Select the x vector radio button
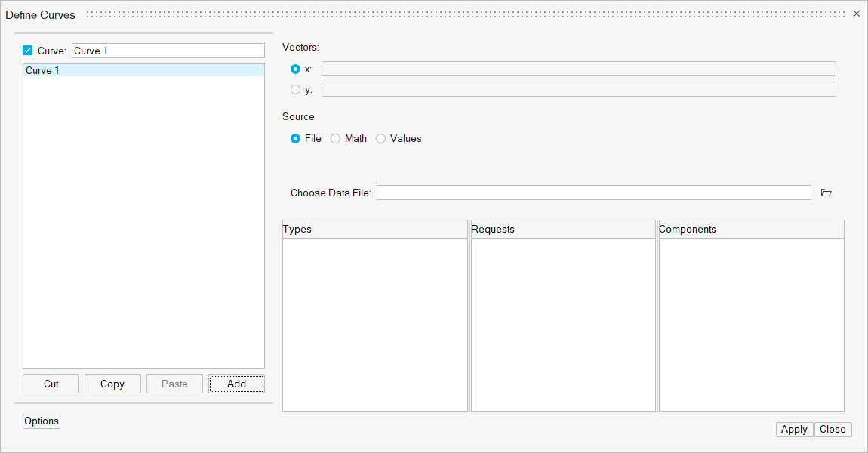 [295, 69]
